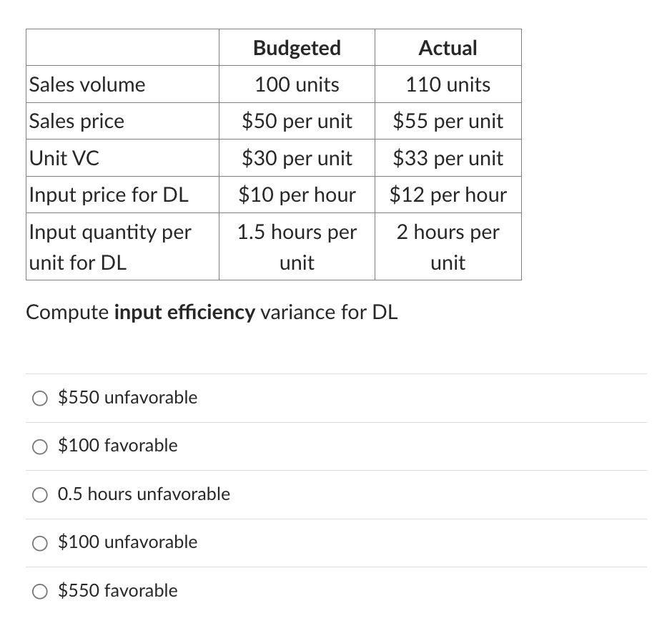
Task: Click the bold input efficiency text
Action: [184, 312]
